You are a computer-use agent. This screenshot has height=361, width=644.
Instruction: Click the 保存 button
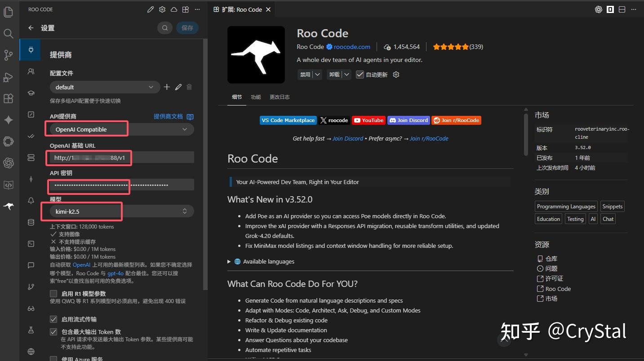click(187, 28)
